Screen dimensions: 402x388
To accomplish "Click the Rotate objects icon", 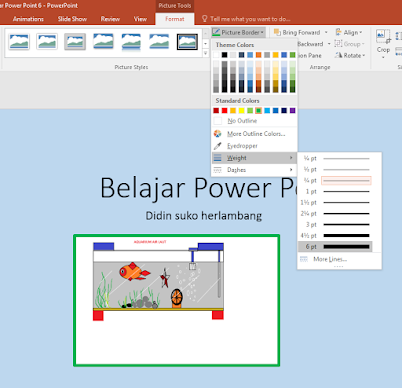I will (338, 55).
